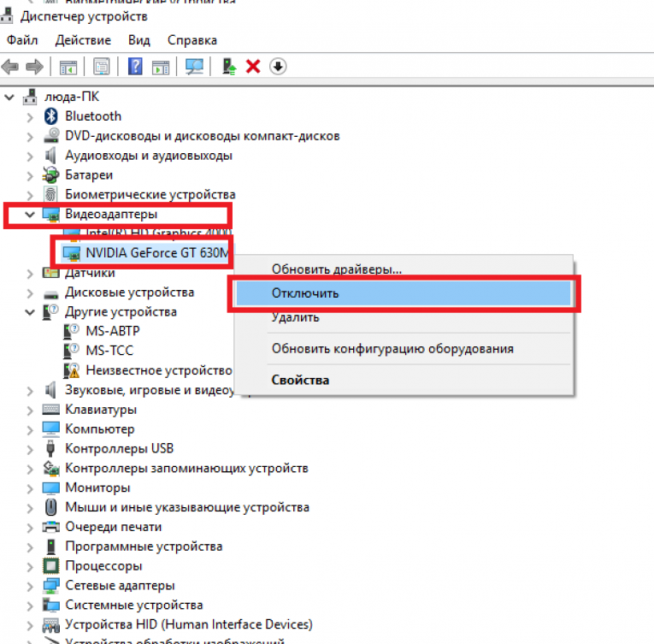
Task: Collapse the Другие устройства chevron
Action: click(30, 312)
